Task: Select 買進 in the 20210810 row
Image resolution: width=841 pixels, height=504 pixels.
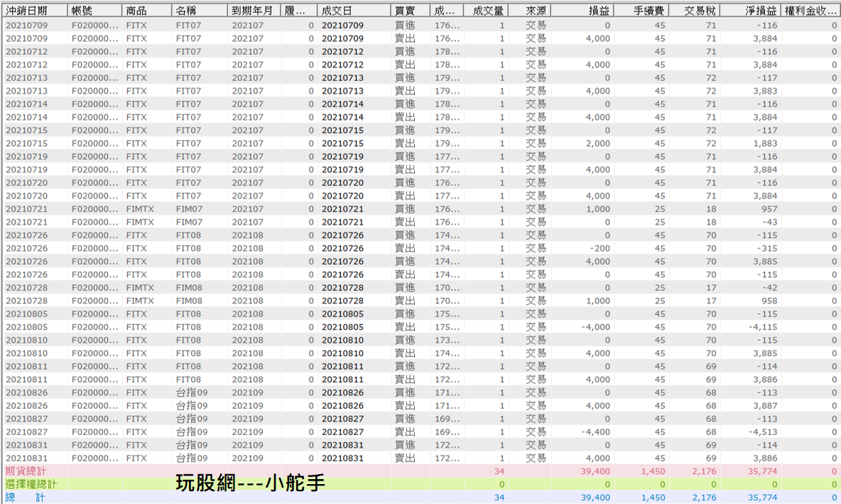Action: pyautogui.click(x=405, y=340)
